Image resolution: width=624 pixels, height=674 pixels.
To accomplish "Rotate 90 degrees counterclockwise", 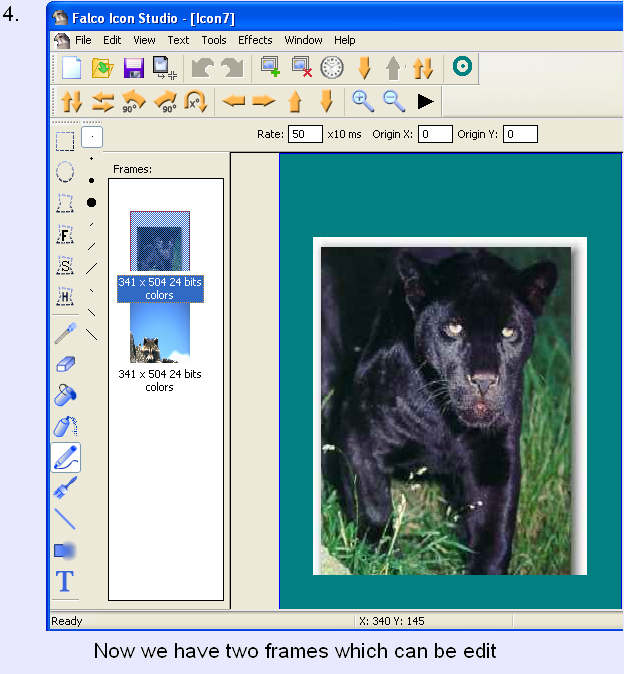I will (134, 101).
